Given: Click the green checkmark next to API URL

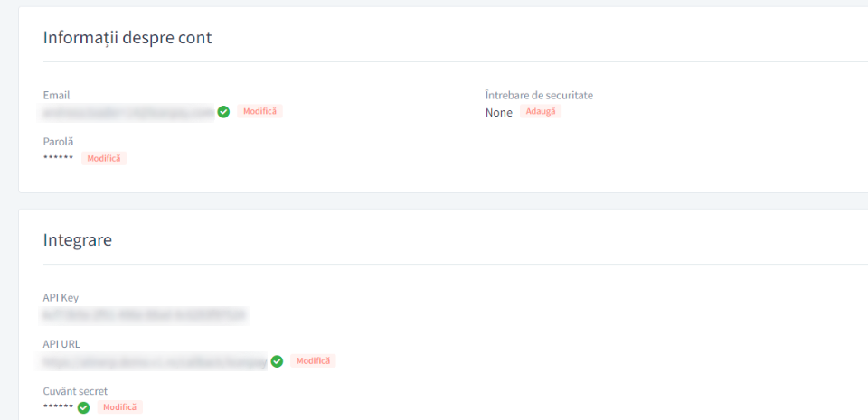Looking at the screenshot, I should pyautogui.click(x=277, y=361).
